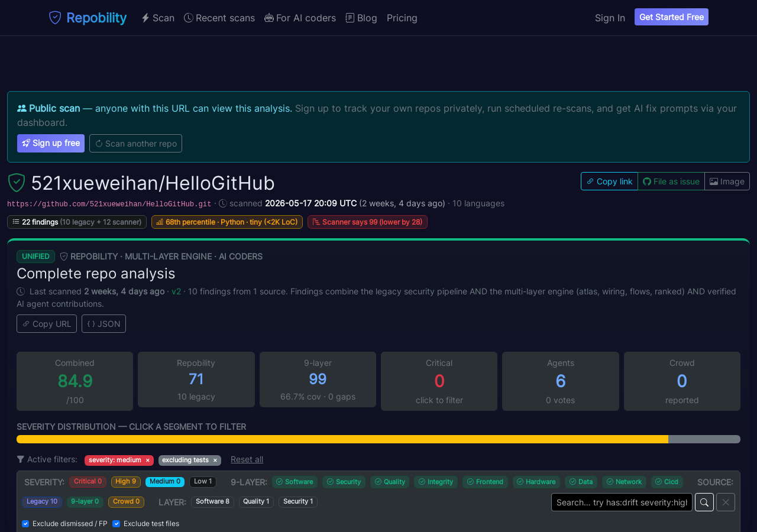Image resolution: width=757 pixels, height=532 pixels.
Task: Click the Get Started Free button
Action: (671, 17)
